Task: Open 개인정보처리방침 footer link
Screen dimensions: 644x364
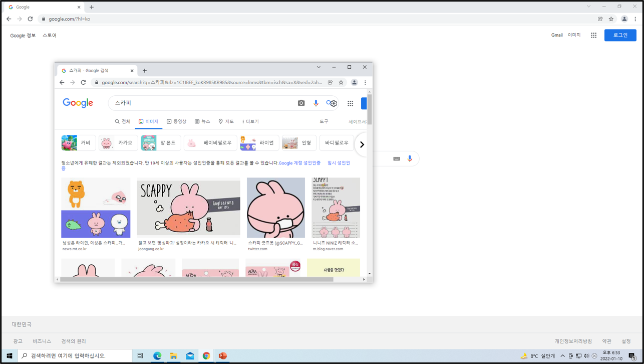Action: click(x=573, y=341)
